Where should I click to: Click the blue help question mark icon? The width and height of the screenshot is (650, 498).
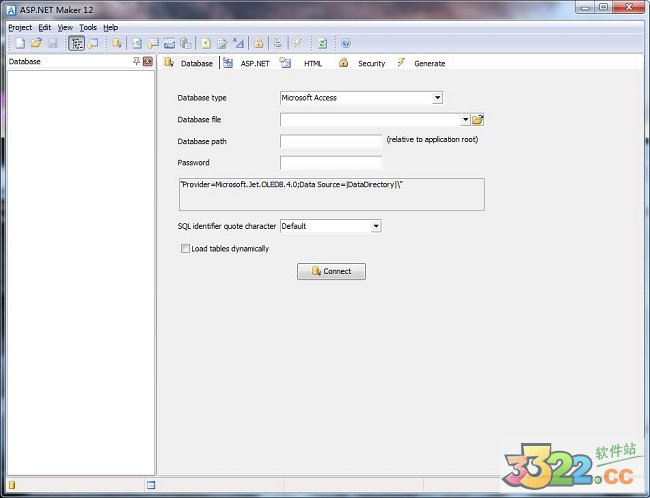[x=346, y=43]
